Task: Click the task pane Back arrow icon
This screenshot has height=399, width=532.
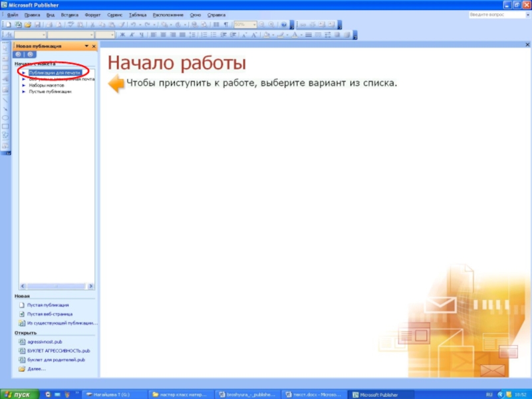Action: 19,54
